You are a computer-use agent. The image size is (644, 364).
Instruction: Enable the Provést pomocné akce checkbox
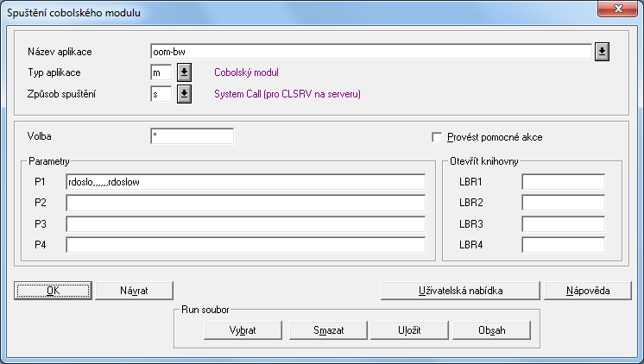tap(438, 137)
